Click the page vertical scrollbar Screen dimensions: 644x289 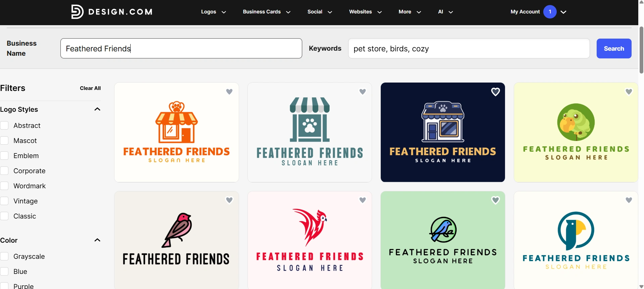pyautogui.click(x=641, y=50)
